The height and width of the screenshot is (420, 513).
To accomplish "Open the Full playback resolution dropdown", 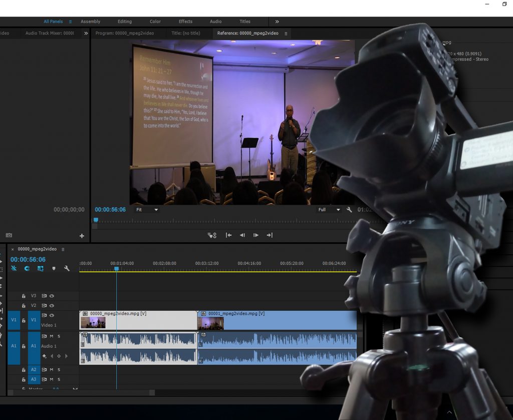I will click(x=329, y=210).
